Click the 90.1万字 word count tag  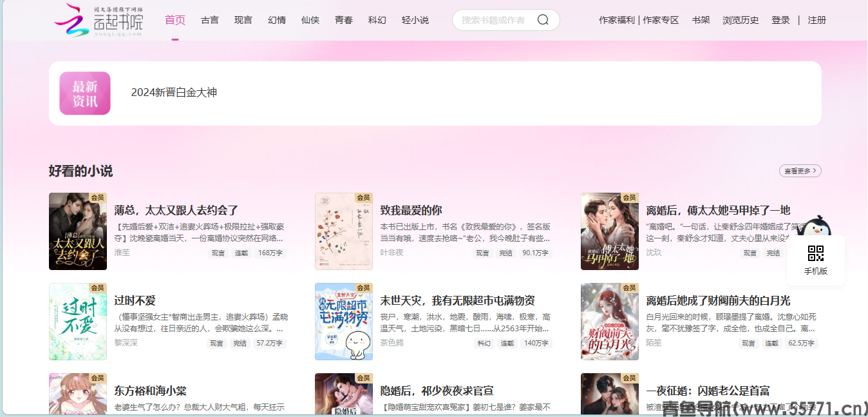coord(535,253)
